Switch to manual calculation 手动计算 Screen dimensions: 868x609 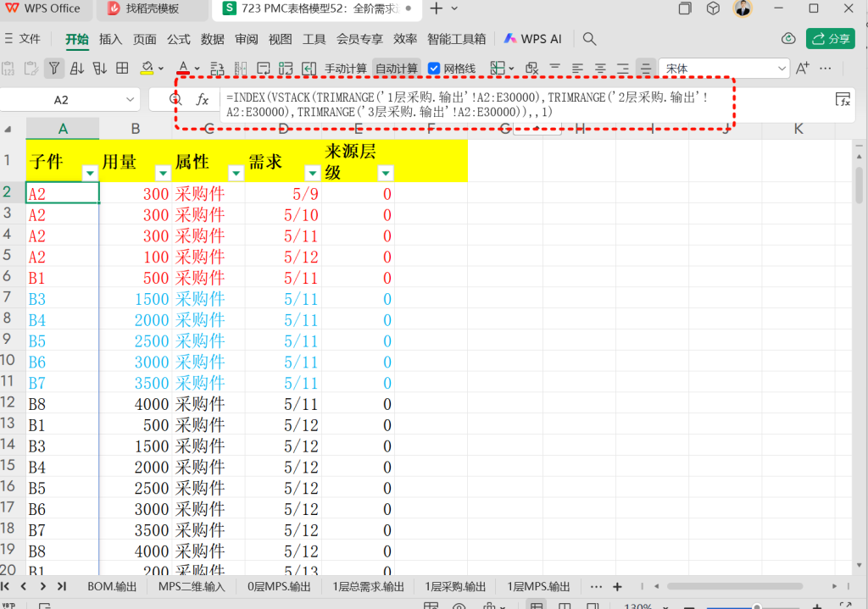(x=346, y=69)
